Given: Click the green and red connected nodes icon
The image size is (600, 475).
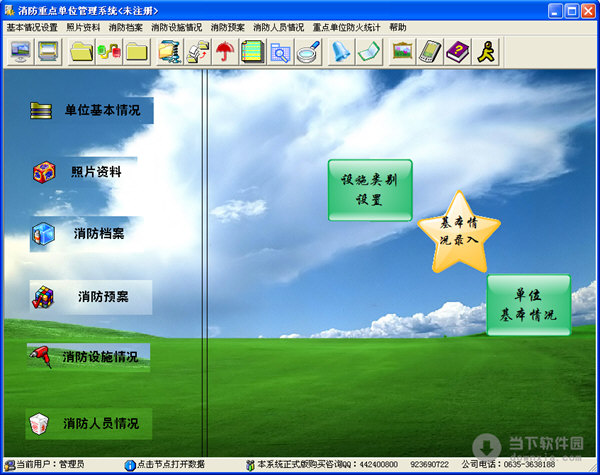Looking at the screenshot, I should (109, 51).
